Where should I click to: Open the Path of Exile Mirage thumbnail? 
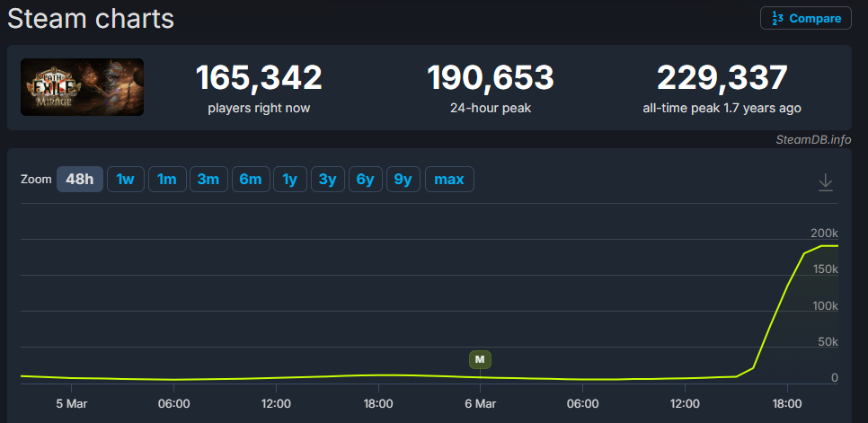click(82, 87)
